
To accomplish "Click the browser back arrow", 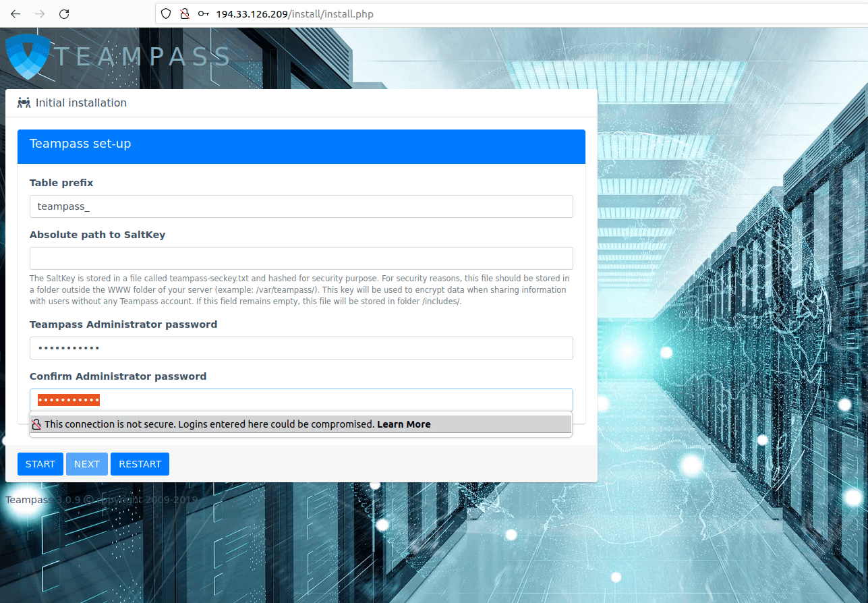I will tap(16, 13).
